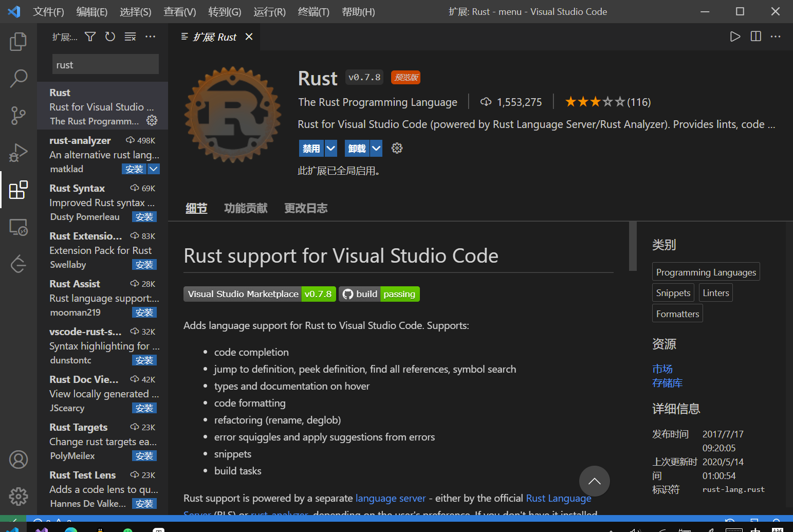The image size is (793, 532).
Task: Expand the 卸载 button dropdown arrow
Action: (x=377, y=149)
